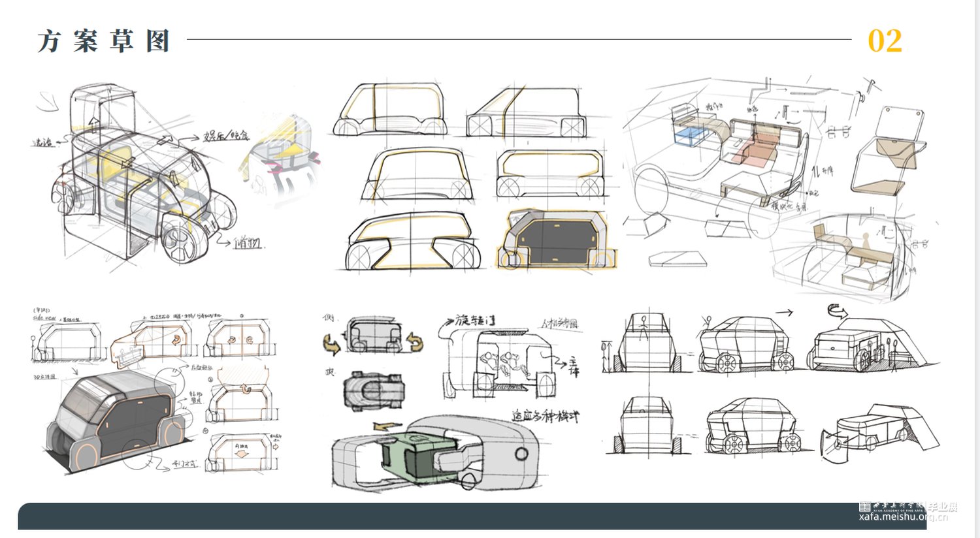Open the xafa.meishu.org.cn watermark link
This screenshot has height=538, width=980.
(903, 516)
